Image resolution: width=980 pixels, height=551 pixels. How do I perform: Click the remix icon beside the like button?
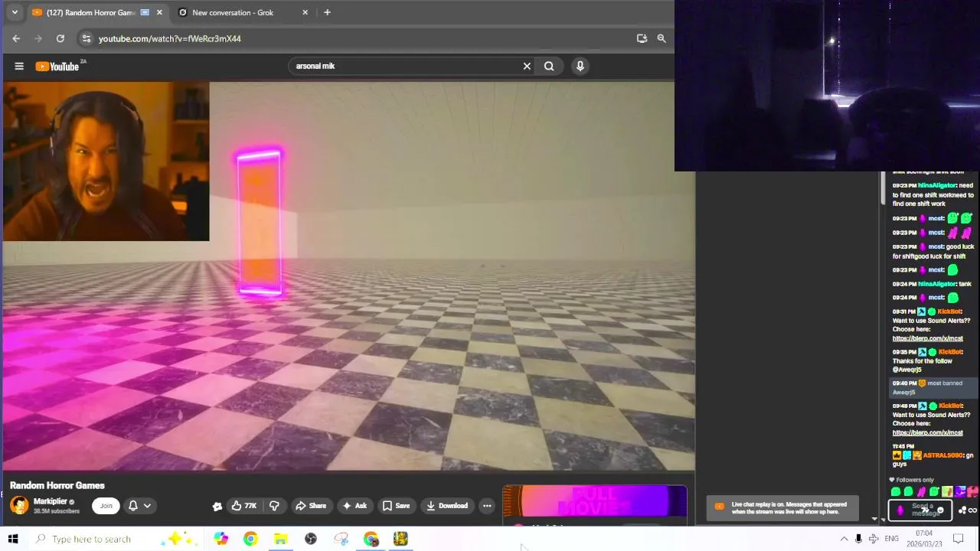[217, 506]
